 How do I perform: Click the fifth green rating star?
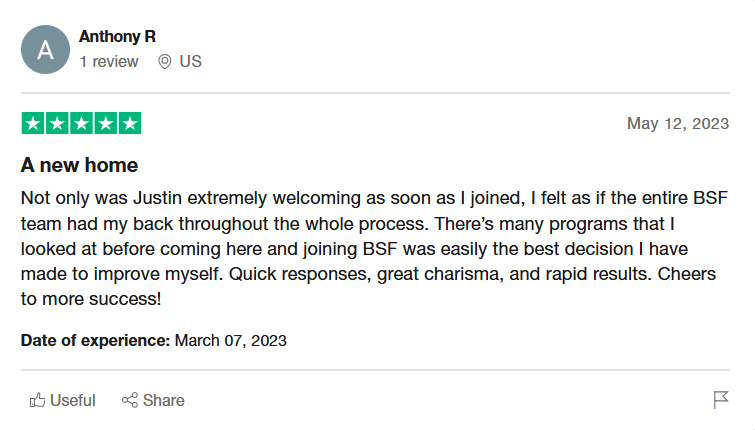pyautogui.click(x=130, y=123)
